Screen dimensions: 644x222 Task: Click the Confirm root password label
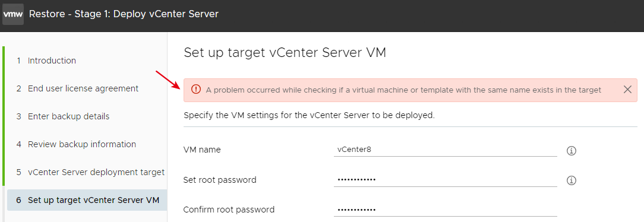point(229,210)
